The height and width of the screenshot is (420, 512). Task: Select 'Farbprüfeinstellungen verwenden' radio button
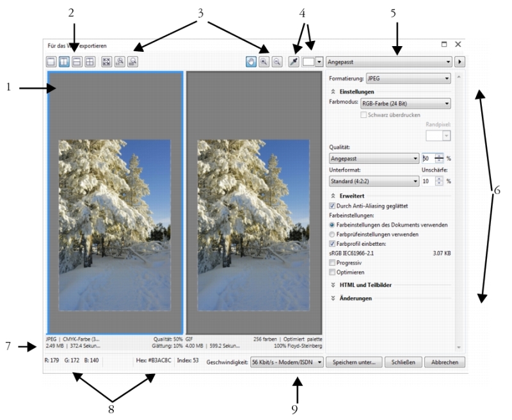[332, 234]
